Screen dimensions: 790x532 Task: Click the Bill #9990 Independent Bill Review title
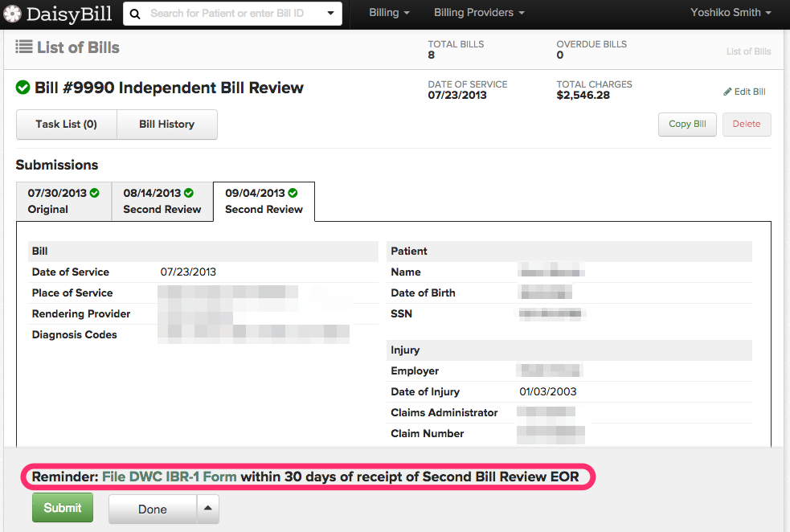coord(169,88)
